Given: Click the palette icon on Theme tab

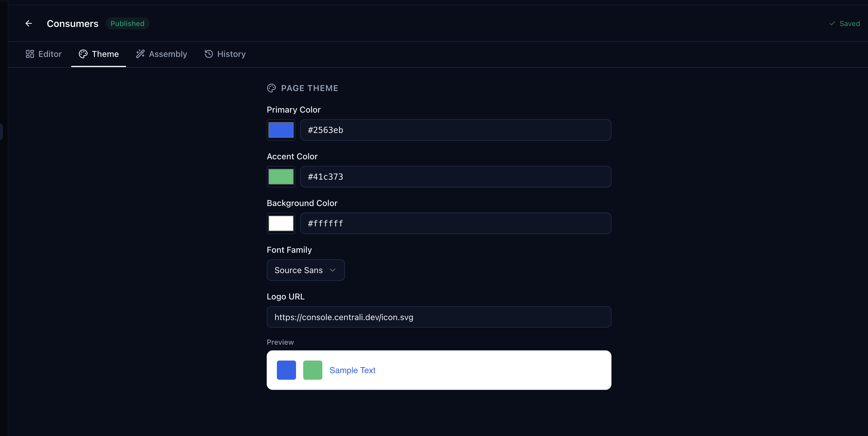Looking at the screenshot, I should 83,54.
